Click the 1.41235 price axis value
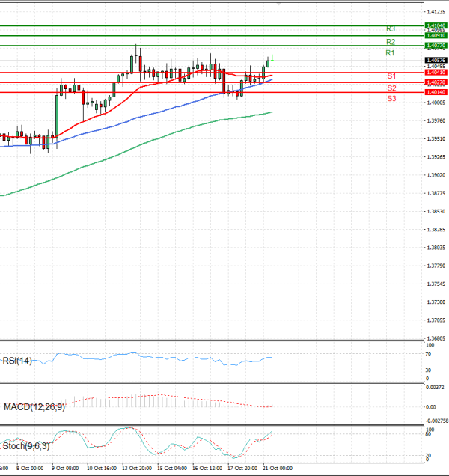 pos(436,12)
